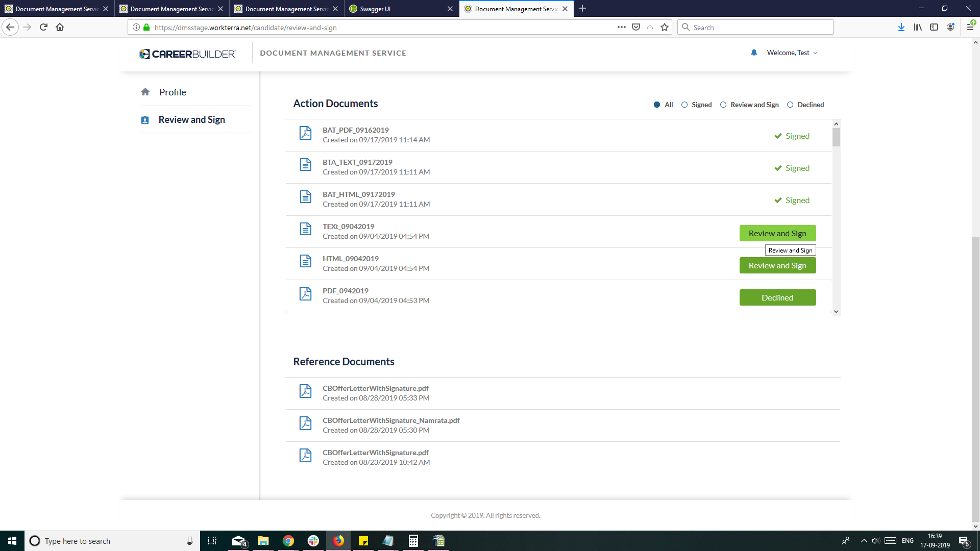Open CBOfferLetterWithSignature.pdf created 08/28/2019

click(376, 388)
